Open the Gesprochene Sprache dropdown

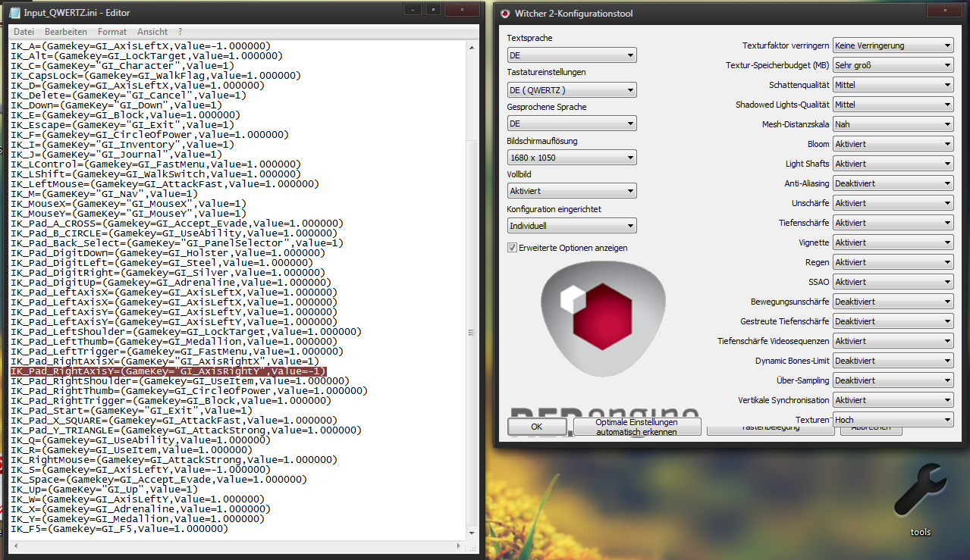tap(572, 124)
